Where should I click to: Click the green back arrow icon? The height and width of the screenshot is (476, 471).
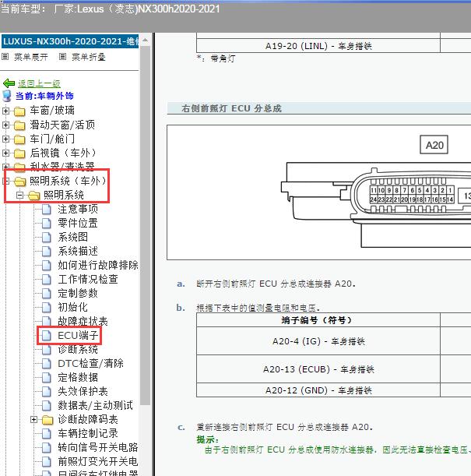click(x=9, y=83)
